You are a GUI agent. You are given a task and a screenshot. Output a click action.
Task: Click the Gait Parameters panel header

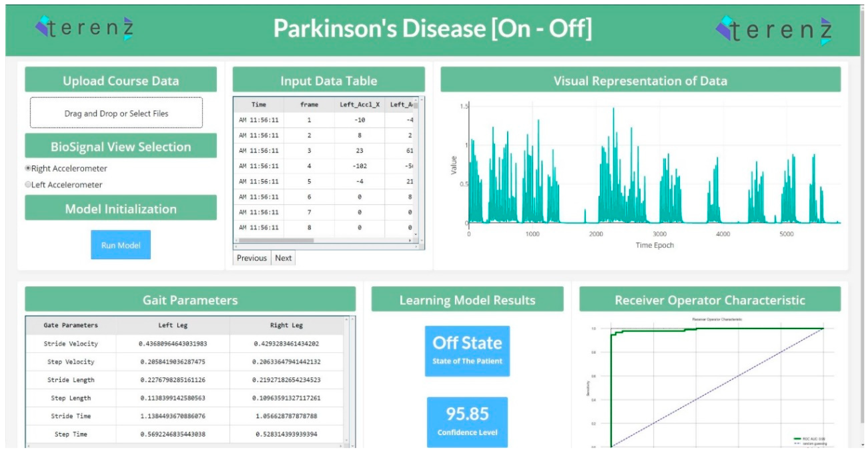[x=190, y=299]
